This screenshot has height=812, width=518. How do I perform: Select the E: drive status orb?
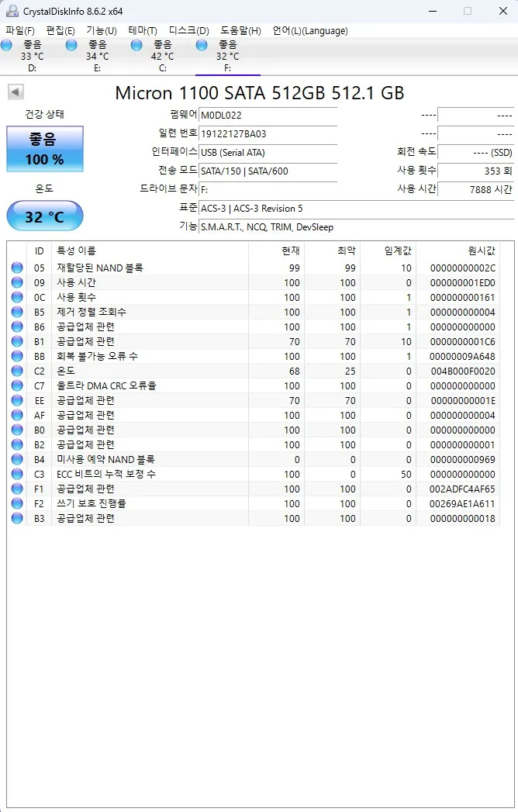tap(71, 45)
